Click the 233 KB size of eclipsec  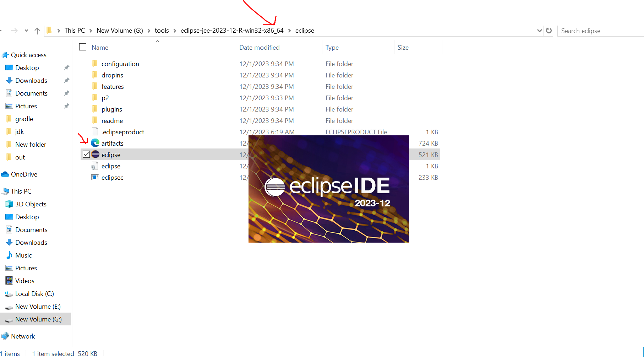tap(428, 177)
